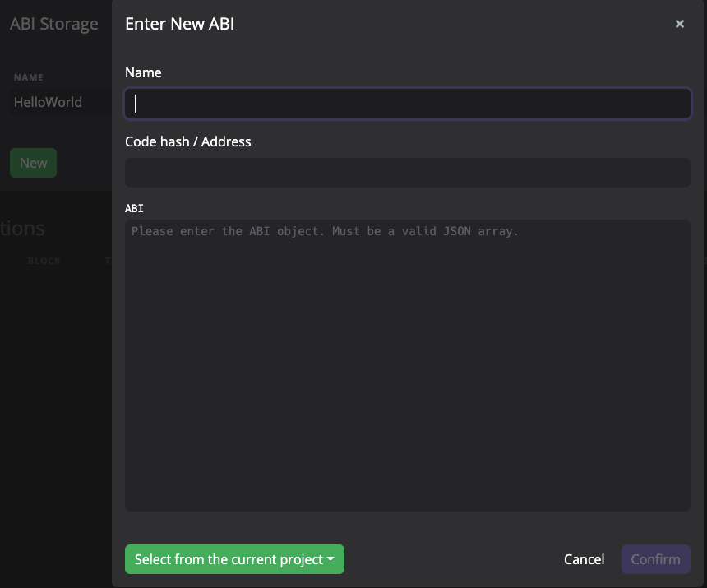Click the Name input field
This screenshot has width=707, height=588.
click(x=407, y=104)
